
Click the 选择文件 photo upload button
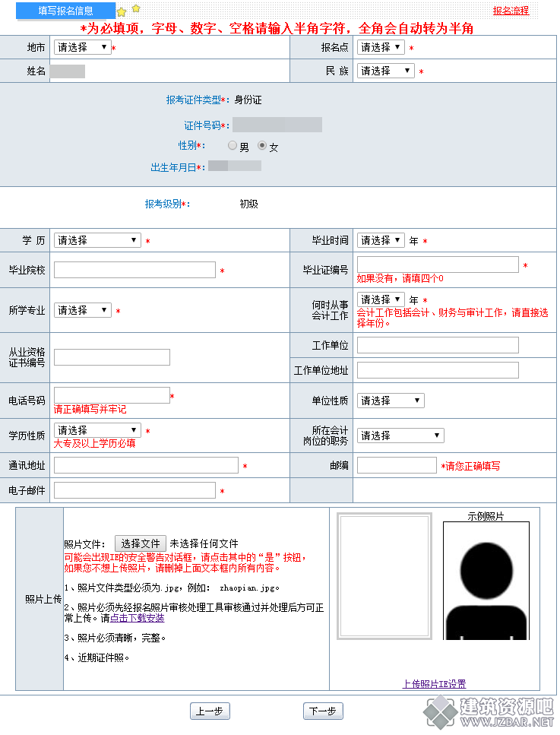141,543
